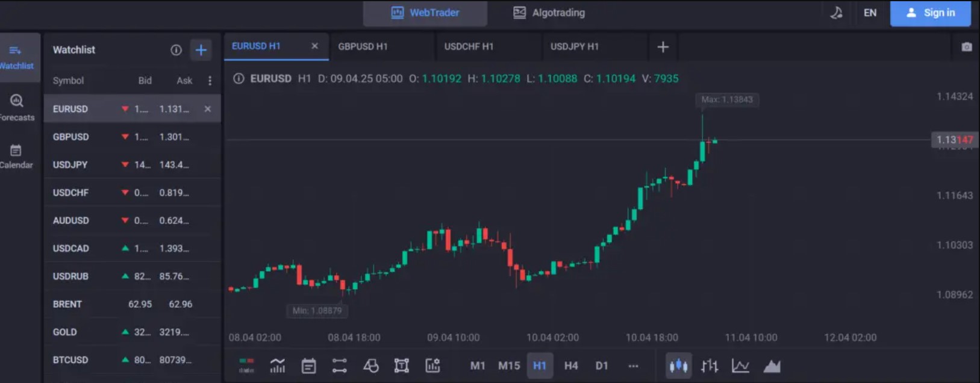Select the shapes drawing tool
This screenshot has width=980, height=383.
(x=370, y=366)
